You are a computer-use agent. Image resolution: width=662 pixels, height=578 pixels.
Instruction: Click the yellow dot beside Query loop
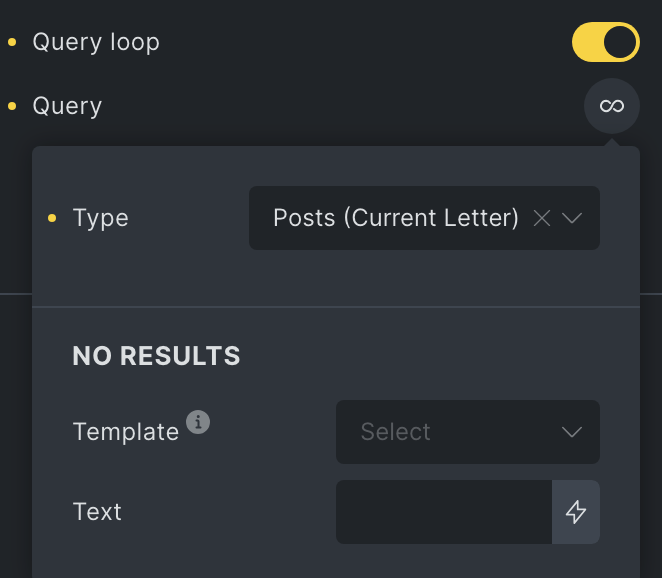[12, 42]
